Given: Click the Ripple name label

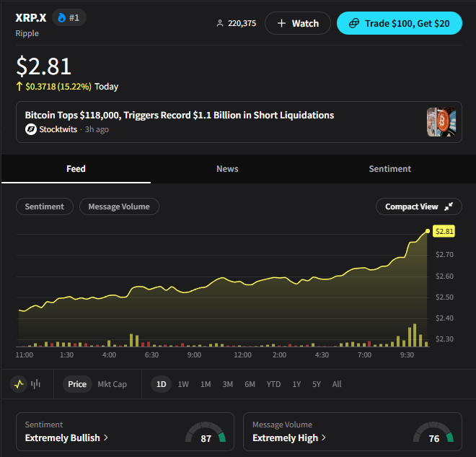Looking at the screenshot, I should pos(27,33).
